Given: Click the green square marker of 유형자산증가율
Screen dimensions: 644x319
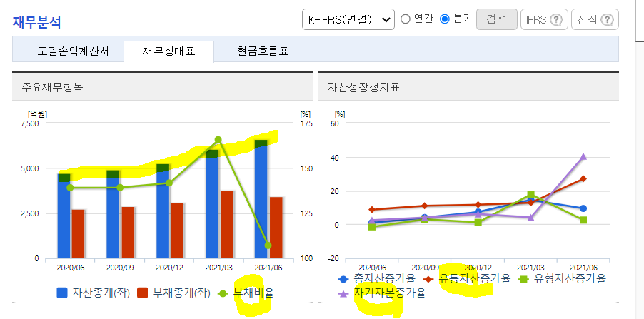Looking at the screenshot, I should coord(525,279).
